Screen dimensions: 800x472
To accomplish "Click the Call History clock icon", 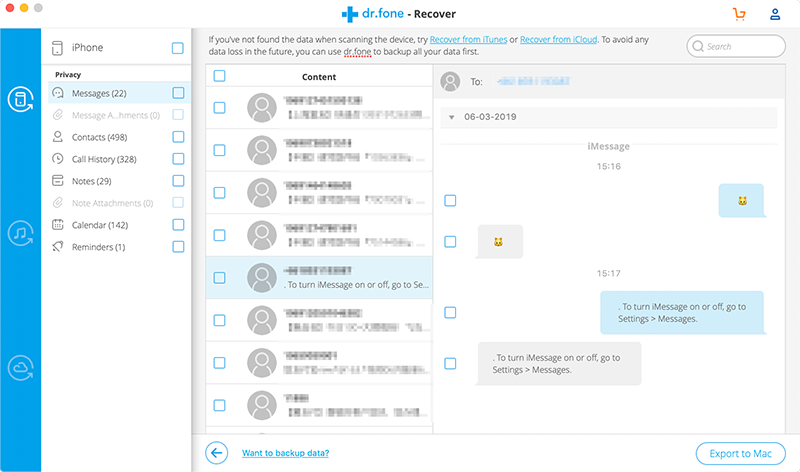I will pos(58,159).
